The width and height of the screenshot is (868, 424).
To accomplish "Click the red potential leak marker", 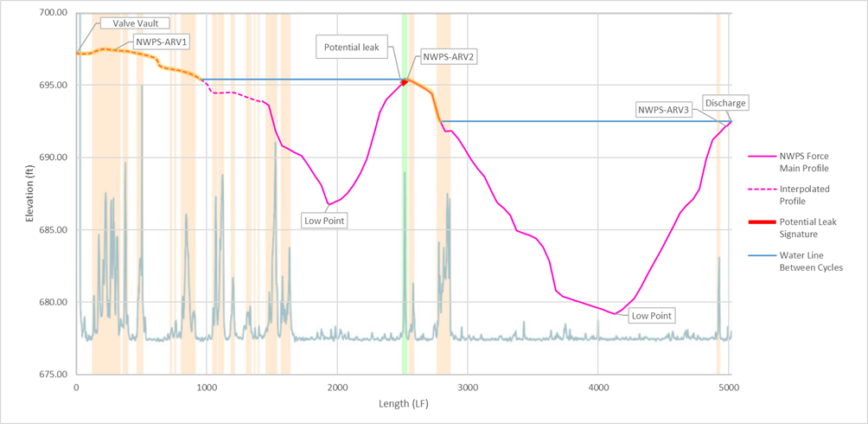I will [405, 82].
